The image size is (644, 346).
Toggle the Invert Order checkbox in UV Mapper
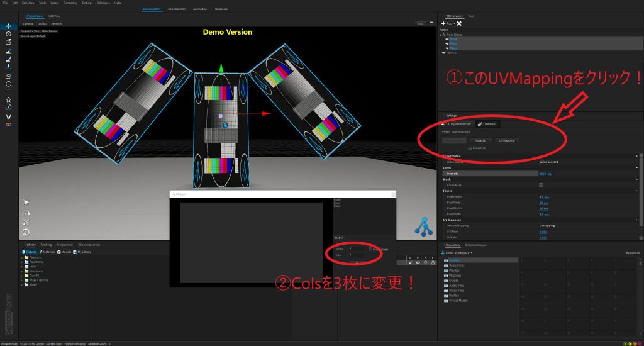coord(370,249)
